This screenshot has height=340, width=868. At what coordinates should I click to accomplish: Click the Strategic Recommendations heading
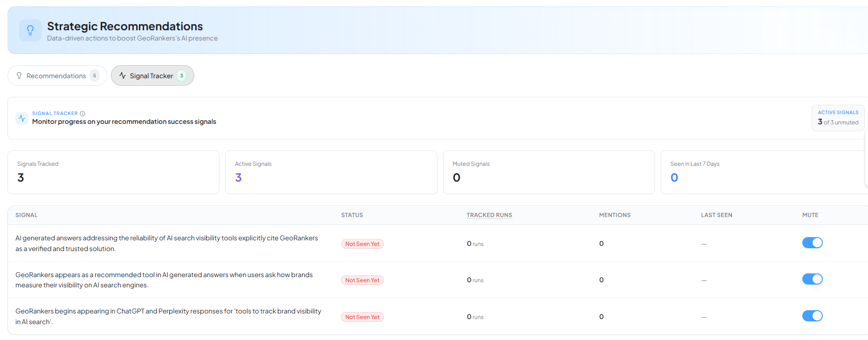tap(125, 26)
